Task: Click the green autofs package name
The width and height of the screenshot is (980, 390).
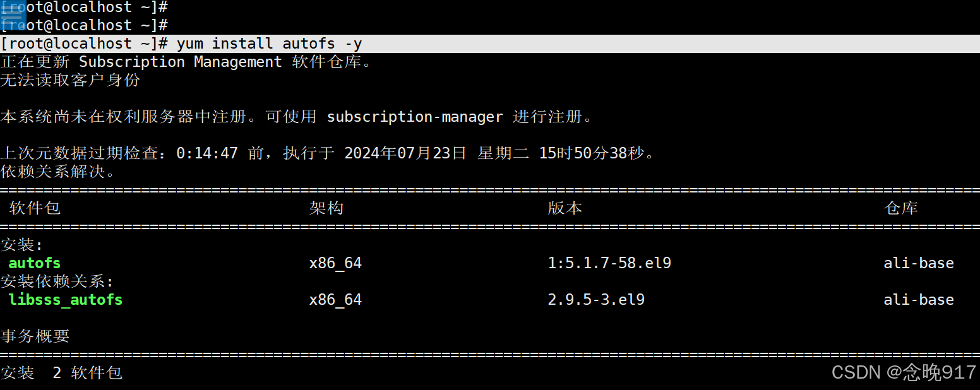Action: coord(35,263)
